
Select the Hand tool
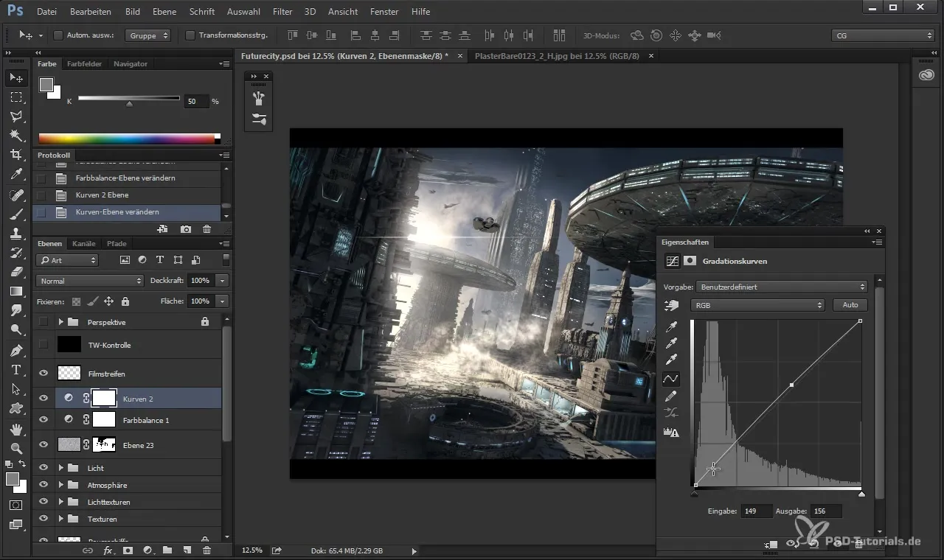point(16,429)
